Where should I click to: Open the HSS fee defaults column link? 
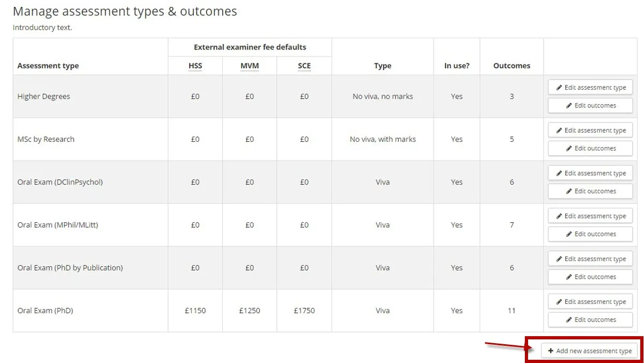[195, 66]
